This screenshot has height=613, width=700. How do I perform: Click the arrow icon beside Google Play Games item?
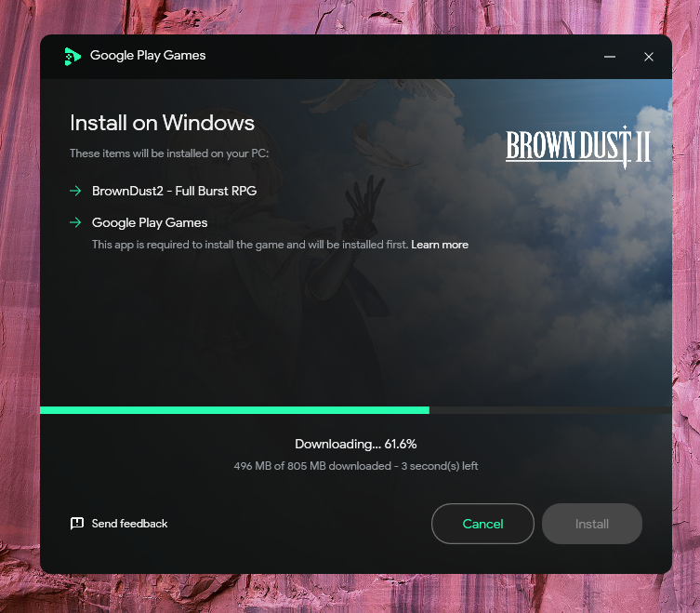click(x=75, y=222)
